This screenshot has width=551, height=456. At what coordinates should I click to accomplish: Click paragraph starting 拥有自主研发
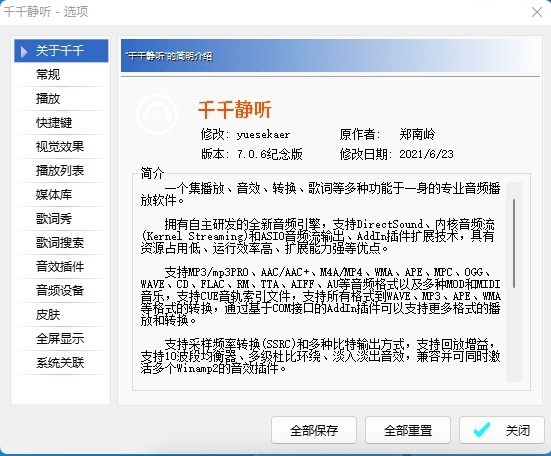click(x=318, y=236)
